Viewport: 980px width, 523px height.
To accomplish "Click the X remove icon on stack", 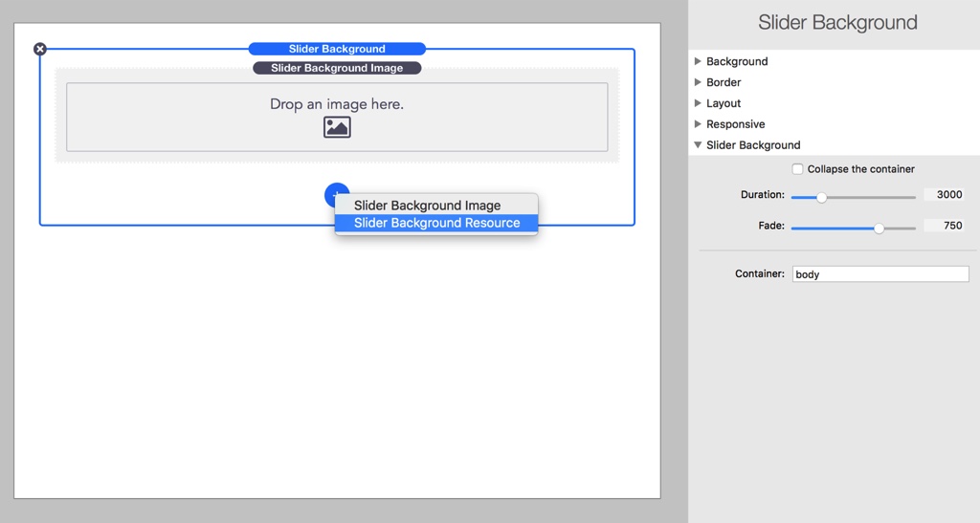I will point(40,49).
